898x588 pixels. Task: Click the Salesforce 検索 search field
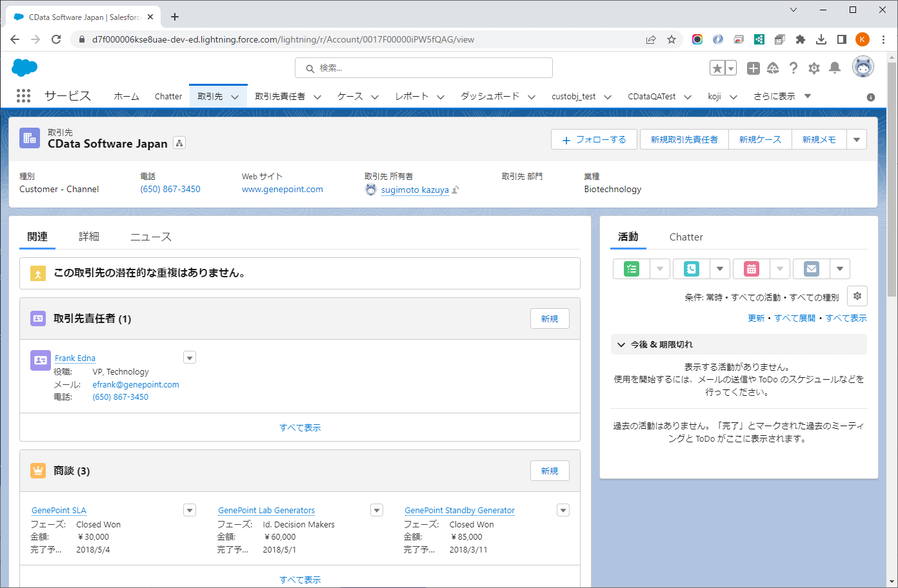[424, 68]
